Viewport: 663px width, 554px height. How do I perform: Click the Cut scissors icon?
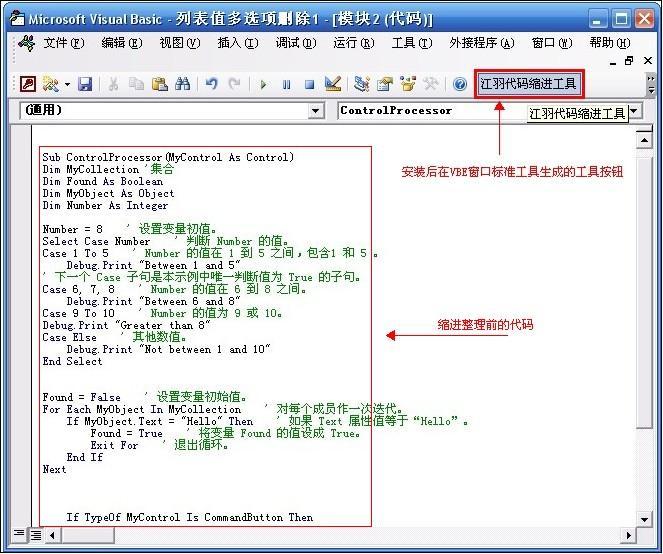point(113,84)
